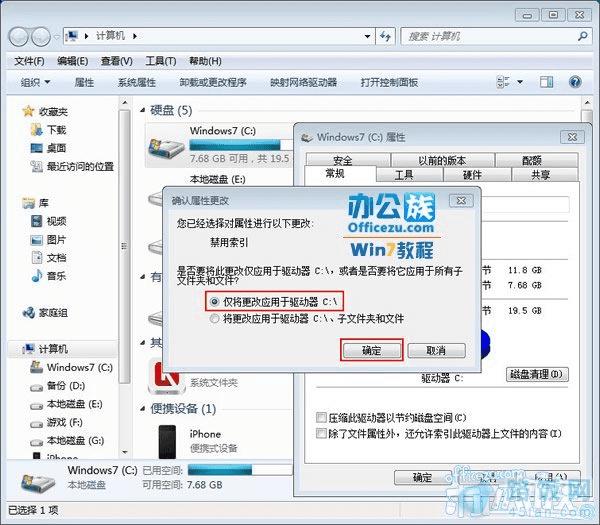Image resolution: width=600 pixels, height=525 pixels.
Task: Switch to the 安全 tab in properties
Action: tap(348, 160)
